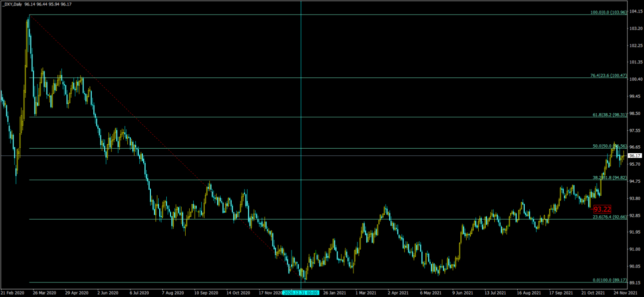The height and width of the screenshot is (297, 644).
Task: Select Fibonacci level label 0.0|100.0 (89.17)
Action: (x=610, y=280)
